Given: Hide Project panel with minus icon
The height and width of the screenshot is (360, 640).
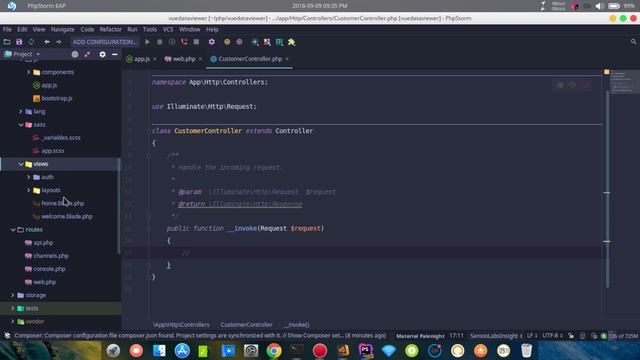Looking at the screenshot, I should click(115, 54).
